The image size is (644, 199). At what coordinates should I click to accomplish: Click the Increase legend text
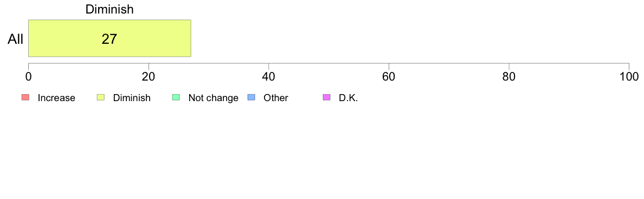pyautogui.click(x=56, y=98)
